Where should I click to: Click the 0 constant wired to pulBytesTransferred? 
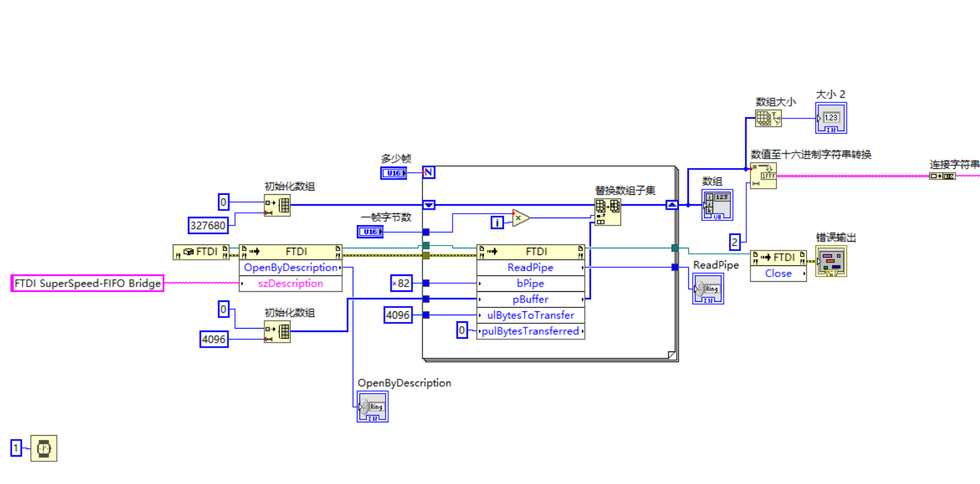coord(462,331)
